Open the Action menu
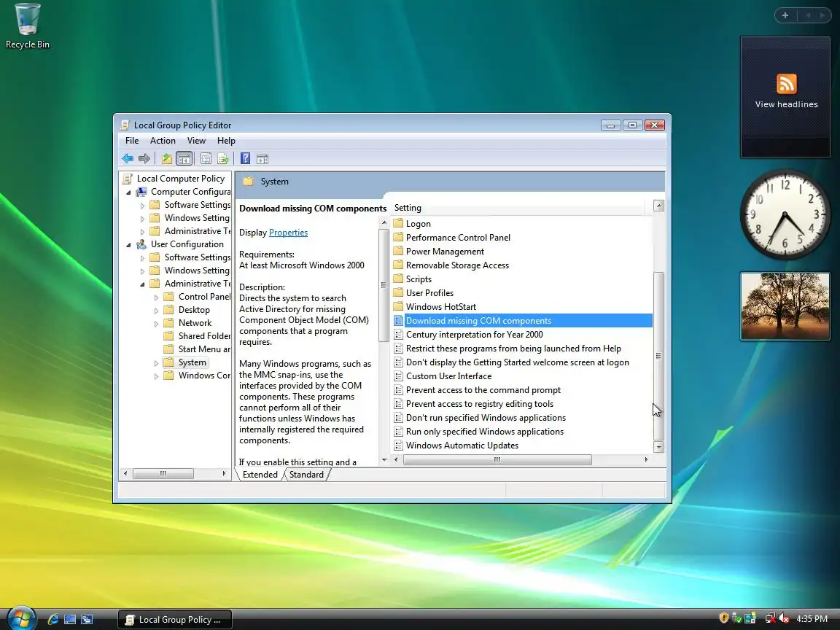 coord(163,140)
